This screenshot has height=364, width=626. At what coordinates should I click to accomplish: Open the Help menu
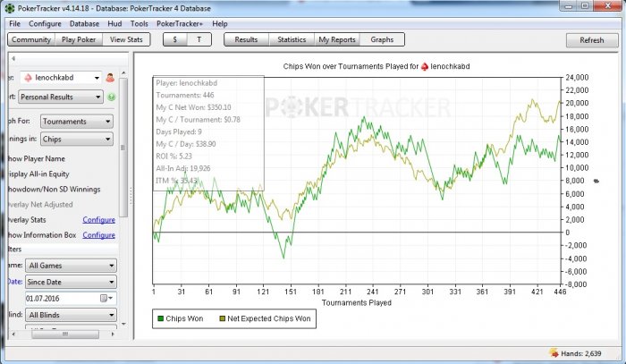pyautogui.click(x=220, y=23)
